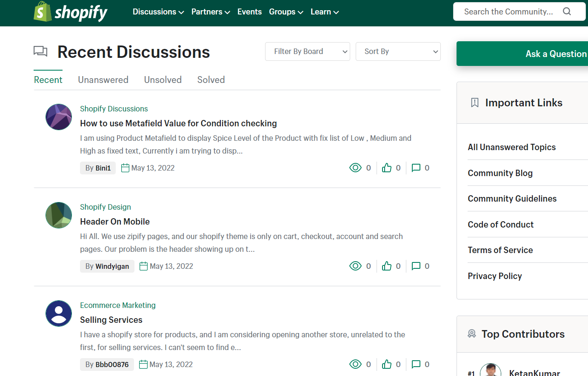Open author Bbb00876's profile
588x376 pixels.
[x=112, y=365]
